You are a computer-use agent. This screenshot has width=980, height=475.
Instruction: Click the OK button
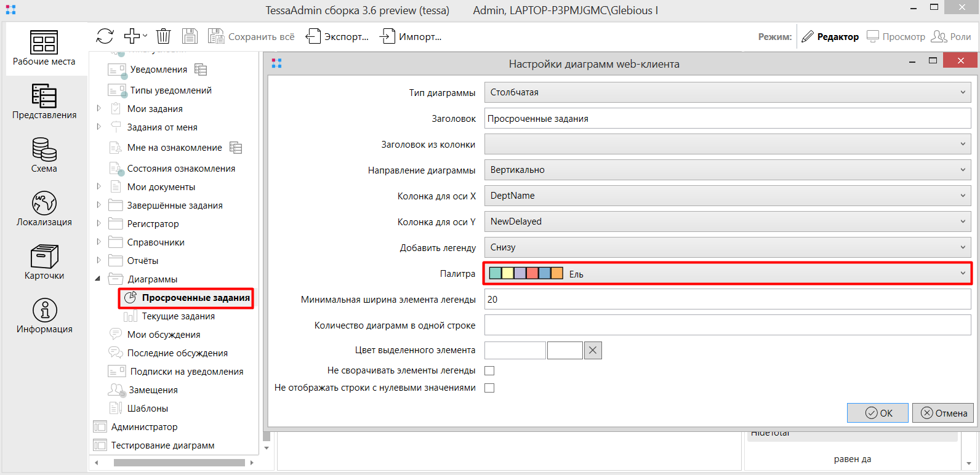click(878, 413)
